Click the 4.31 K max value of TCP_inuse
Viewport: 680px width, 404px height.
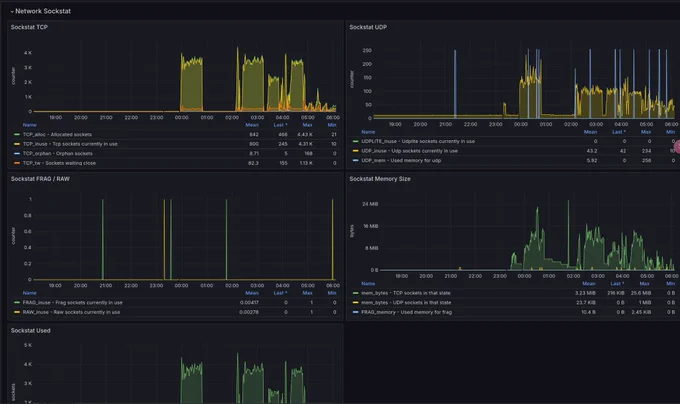click(305, 144)
